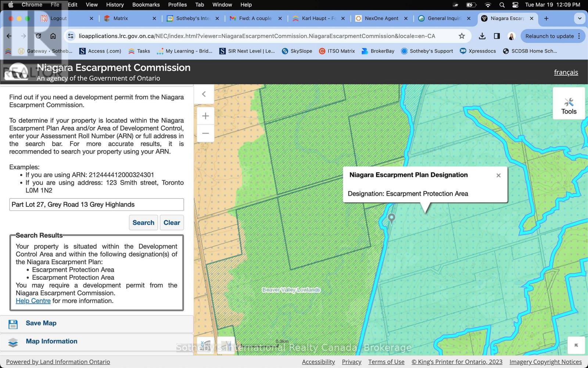Close the Plan Designation popup
The height and width of the screenshot is (368, 588).
[498, 176]
